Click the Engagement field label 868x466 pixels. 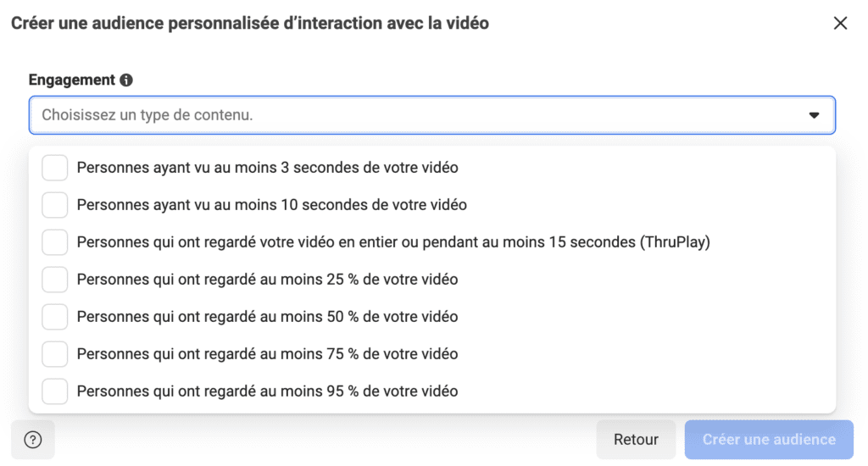[71, 80]
